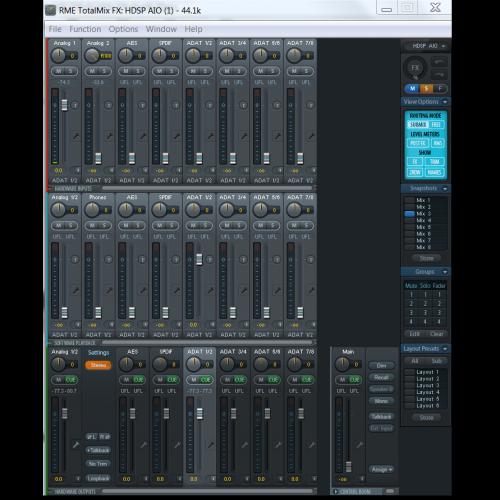Collapse the Software Playback row
500x500 pixels.
pyautogui.click(x=51, y=343)
